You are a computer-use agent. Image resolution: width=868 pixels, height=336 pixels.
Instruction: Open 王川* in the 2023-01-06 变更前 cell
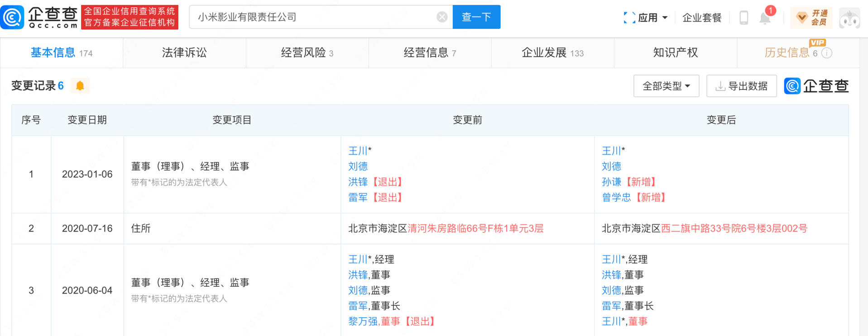pos(360,151)
